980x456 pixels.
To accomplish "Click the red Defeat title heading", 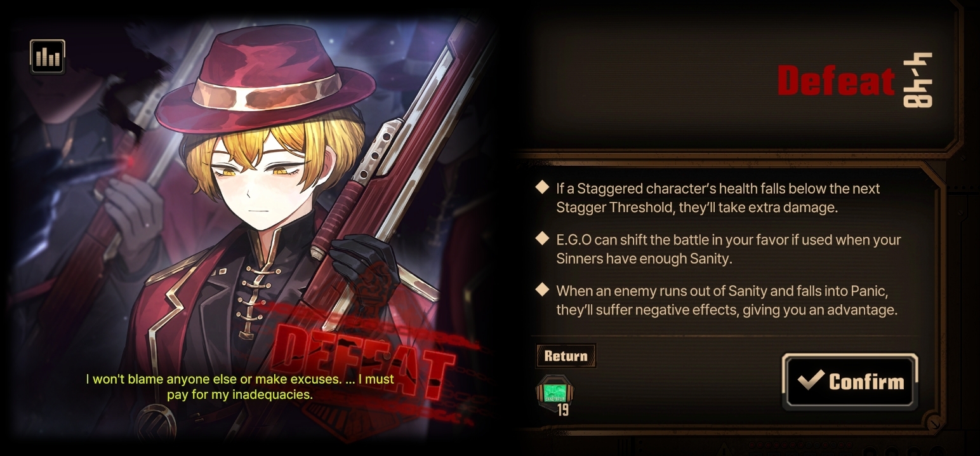I will pos(835,81).
